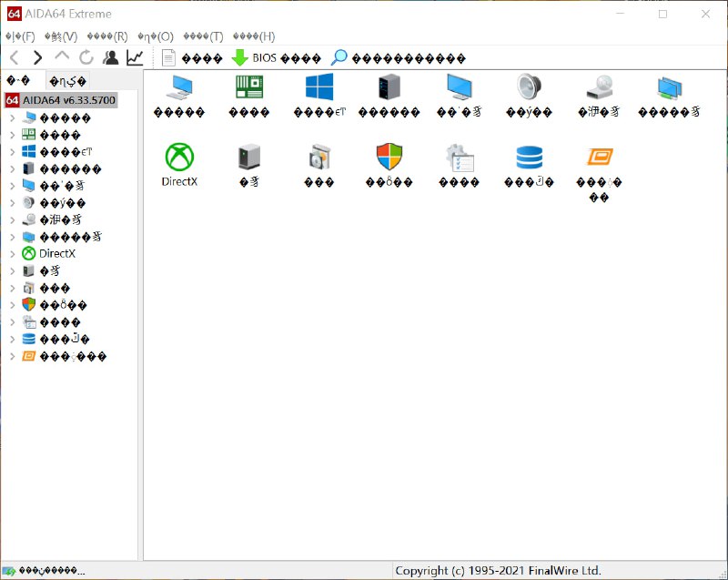Click the green BIOS update arrow in toolbar

click(x=239, y=58)
